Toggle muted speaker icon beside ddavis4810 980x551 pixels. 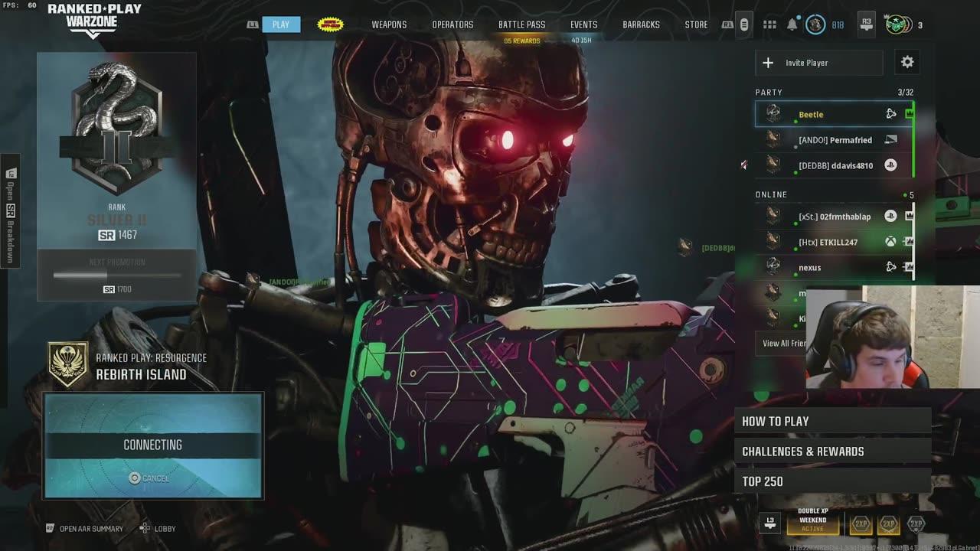click(x=743, y=165)
